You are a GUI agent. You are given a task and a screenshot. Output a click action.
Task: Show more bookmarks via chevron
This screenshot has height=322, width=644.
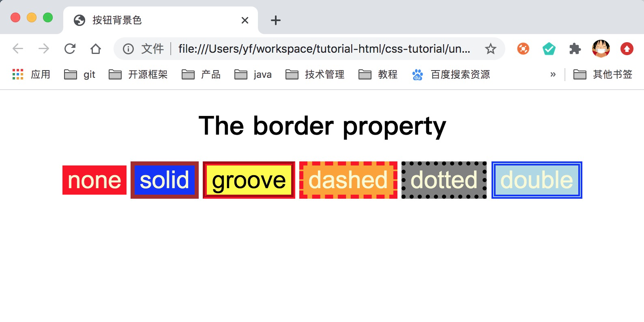point(553,75)
